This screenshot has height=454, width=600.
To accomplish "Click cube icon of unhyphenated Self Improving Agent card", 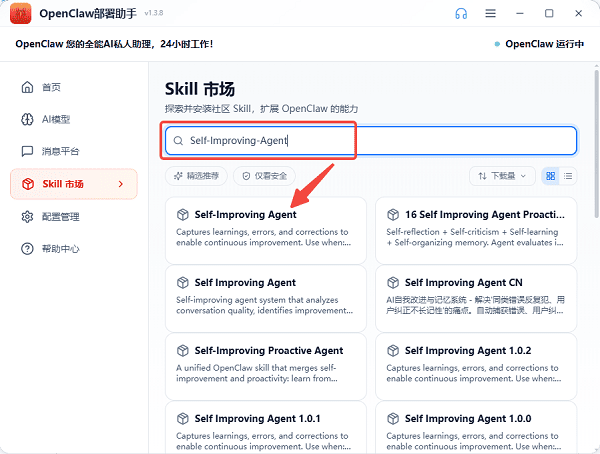I will (x=183, y=283).
